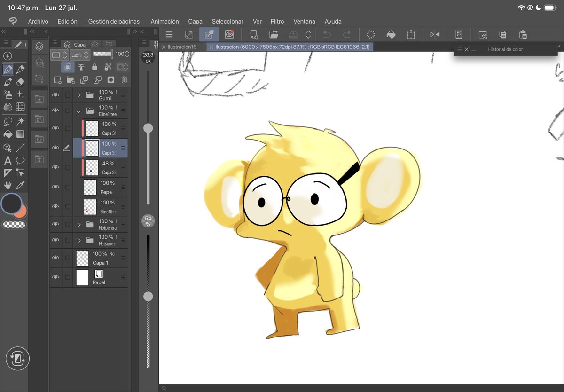Click Lock layer padlock icon
This screenshot has height=392, width=564.
coord(94,67)
